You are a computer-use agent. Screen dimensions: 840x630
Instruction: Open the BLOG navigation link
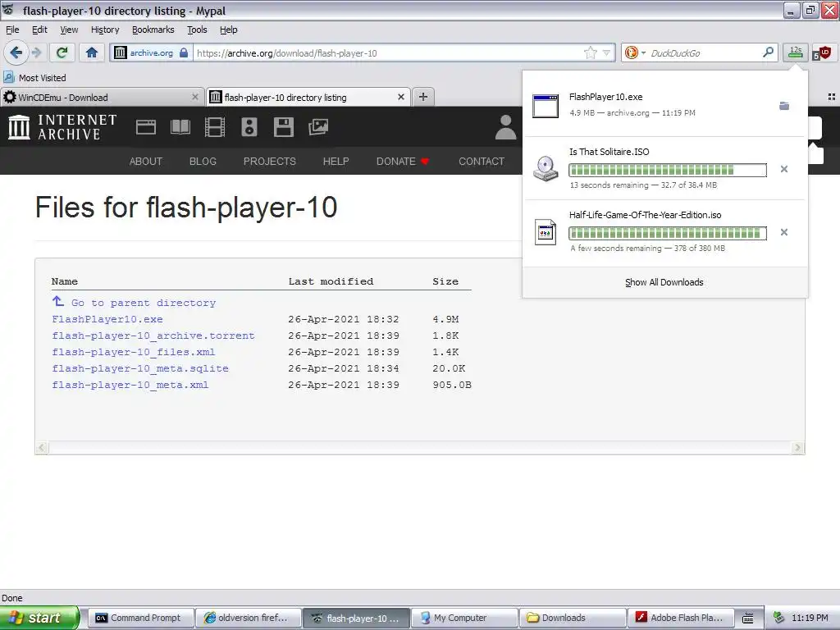click(x=203, y=162)
